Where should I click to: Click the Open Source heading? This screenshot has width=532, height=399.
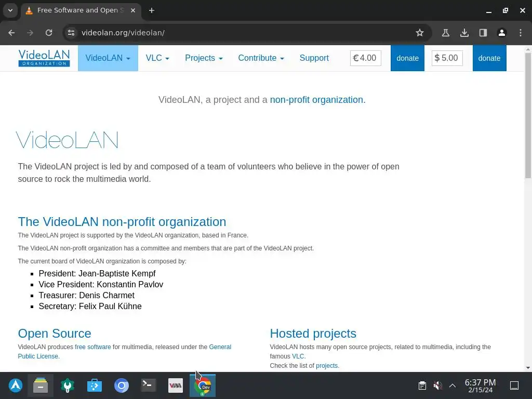(55, 334)
